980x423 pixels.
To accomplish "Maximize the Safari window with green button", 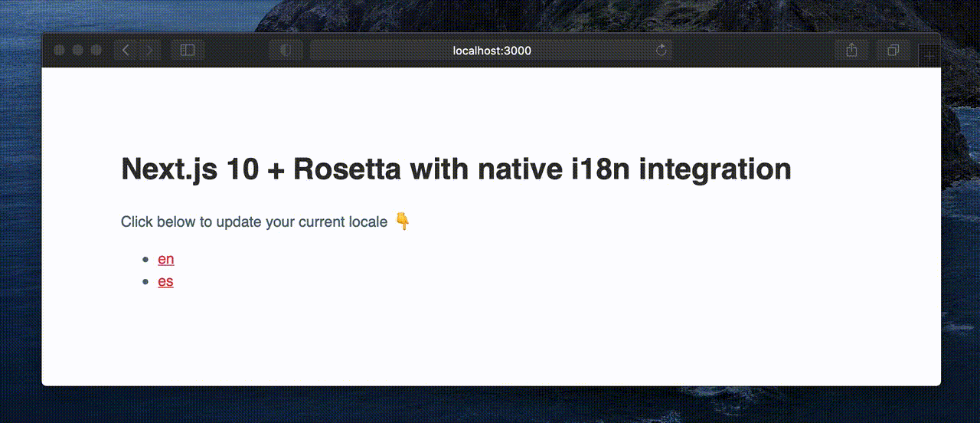I will pyautogui.click(x=96, y=51).
